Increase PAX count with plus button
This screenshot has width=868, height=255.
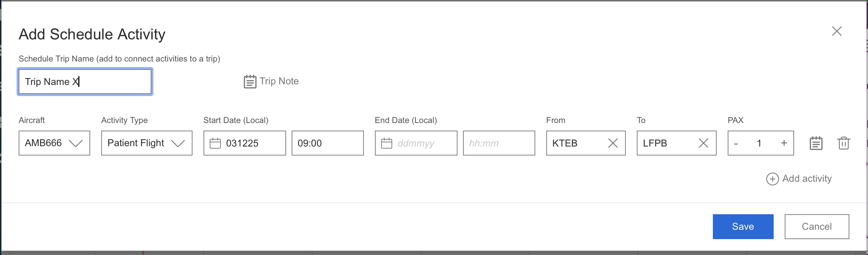(784, 143)
